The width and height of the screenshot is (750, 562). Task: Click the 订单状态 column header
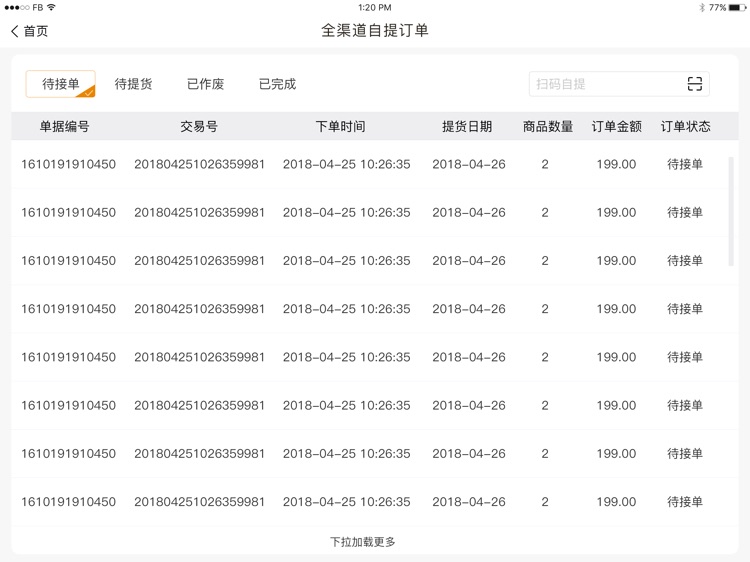point(685,126)
